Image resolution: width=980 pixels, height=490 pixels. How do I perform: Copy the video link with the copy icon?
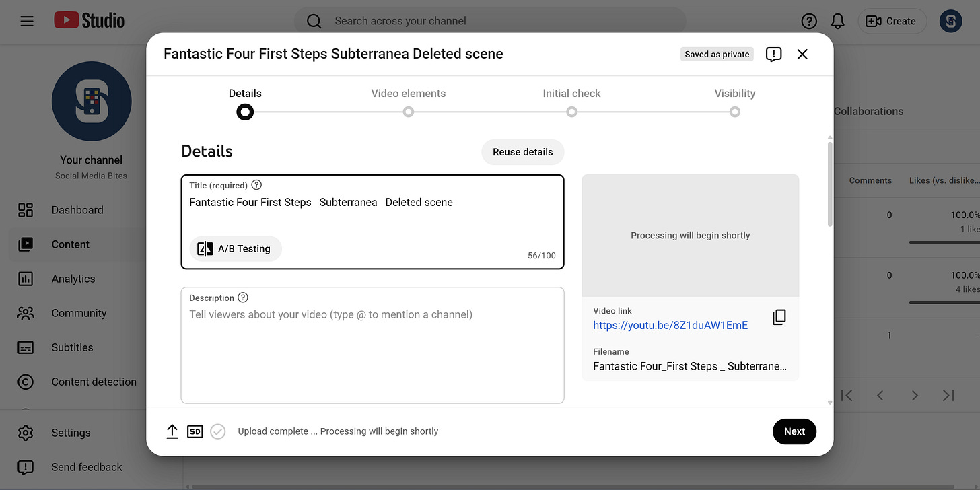pos(779,317)
